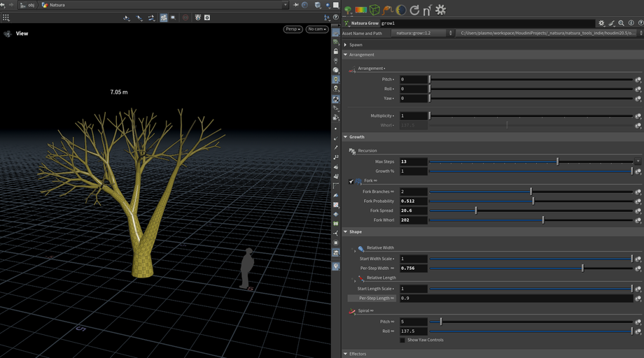Screen dimensions: 644x358
Task: Enable Show Yaw Controls checkbox
Action: (402, 340)
